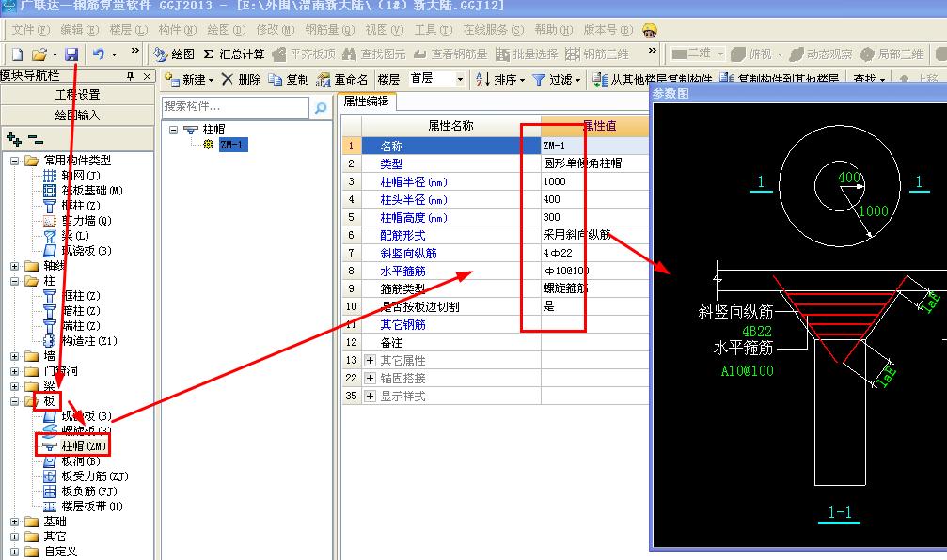947x560 pixels.
Task: Collapse the 常用构件类型 folder
Action: (14, 161)
